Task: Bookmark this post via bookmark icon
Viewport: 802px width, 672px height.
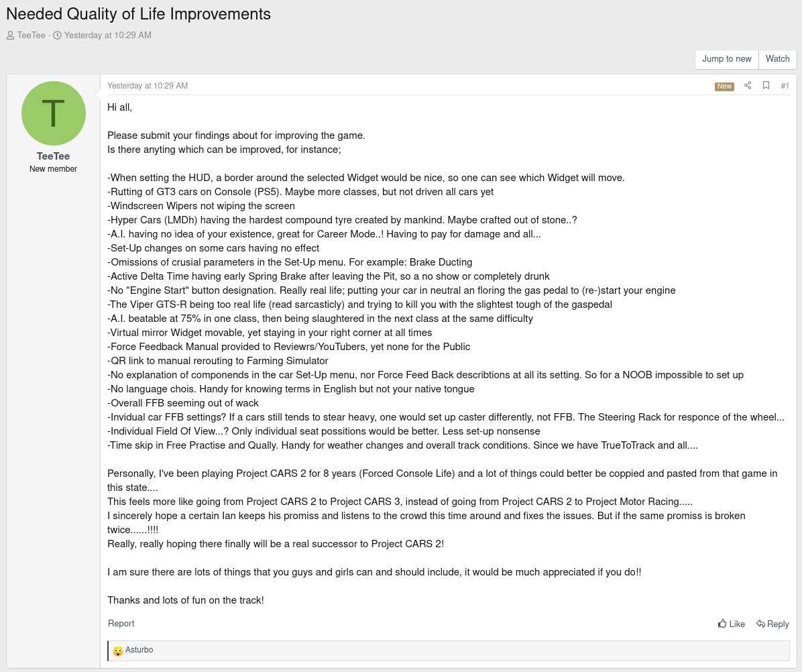Action: (x=766, y=86)
